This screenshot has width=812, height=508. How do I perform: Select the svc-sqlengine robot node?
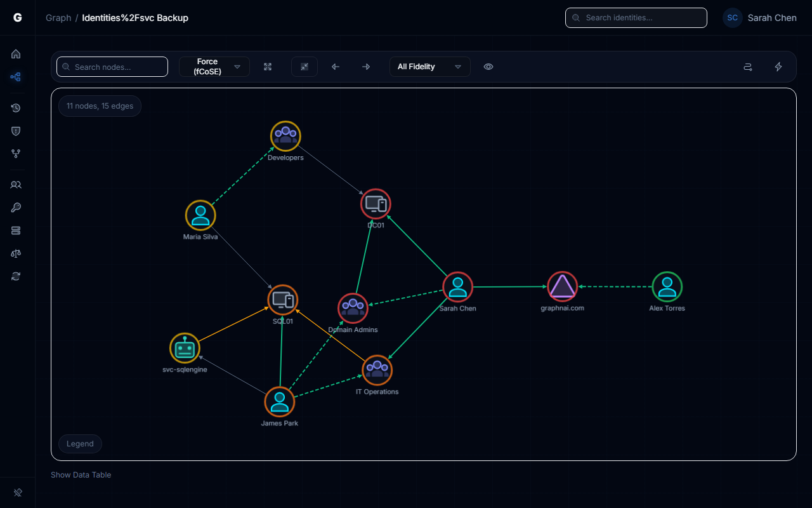pyautogui.click(x=185, y=348)
